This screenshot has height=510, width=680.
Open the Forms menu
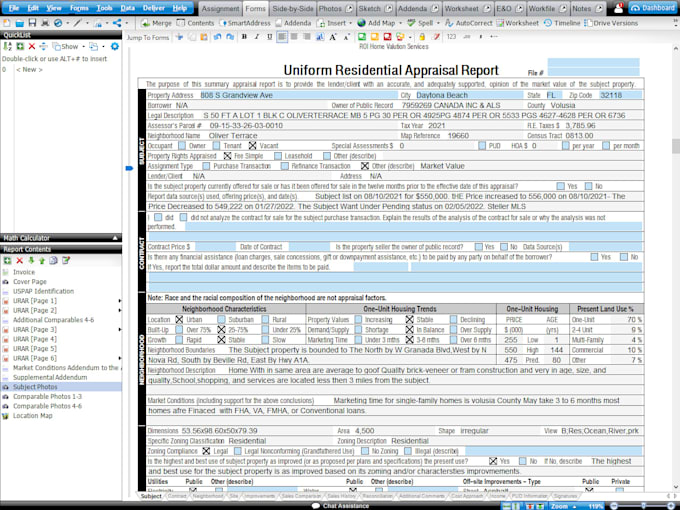click(x=79, y=8)
